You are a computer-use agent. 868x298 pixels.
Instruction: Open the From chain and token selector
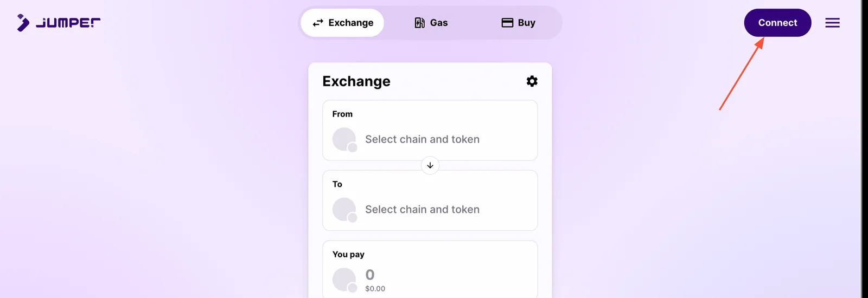click(x=430, y=131)
